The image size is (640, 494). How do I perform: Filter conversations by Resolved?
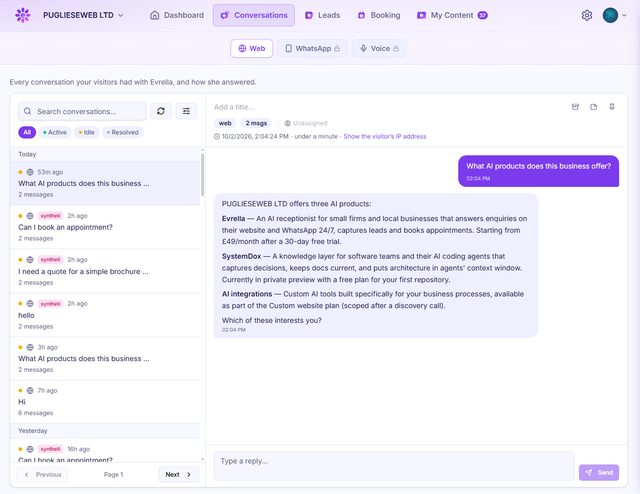(122, 132)
